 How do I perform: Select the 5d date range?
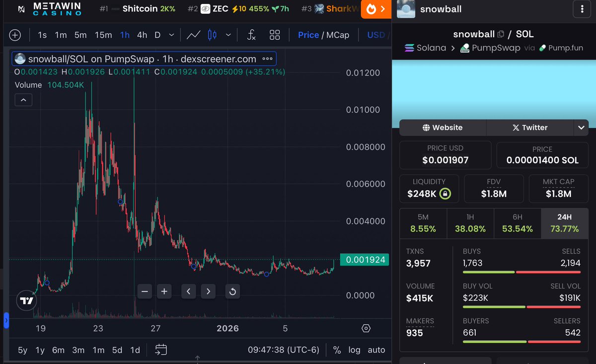pyautogui.click(x=117, y=350)
